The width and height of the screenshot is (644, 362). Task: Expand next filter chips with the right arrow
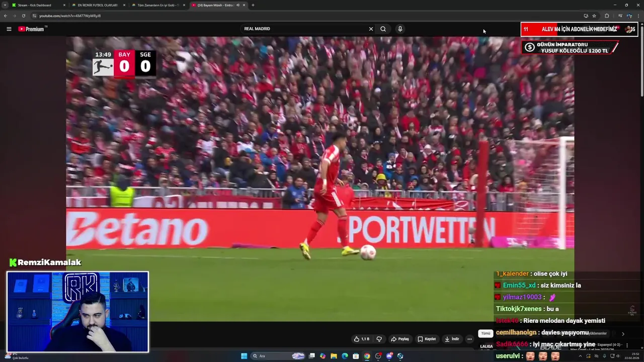pos(623,334)
